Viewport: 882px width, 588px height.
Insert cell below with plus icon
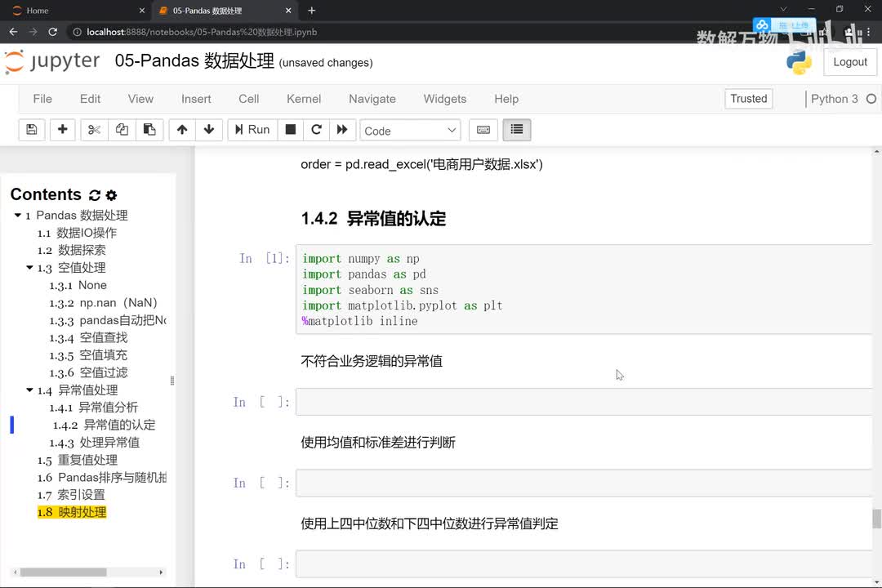tap(62, 130)
